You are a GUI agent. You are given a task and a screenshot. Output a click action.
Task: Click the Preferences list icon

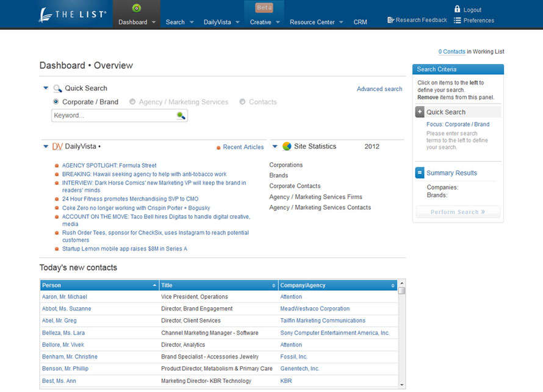[x=457, y=20]
